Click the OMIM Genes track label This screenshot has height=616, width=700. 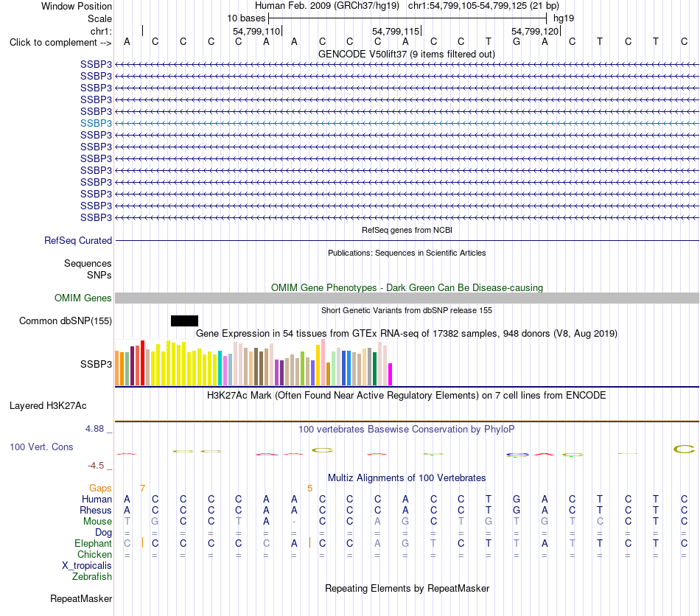click(83, 298)
